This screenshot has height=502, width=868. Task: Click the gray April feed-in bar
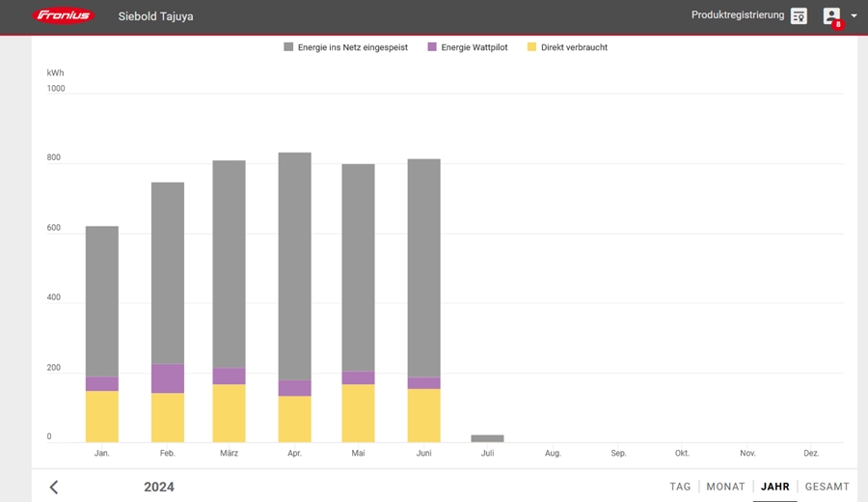tap(294, 265)
